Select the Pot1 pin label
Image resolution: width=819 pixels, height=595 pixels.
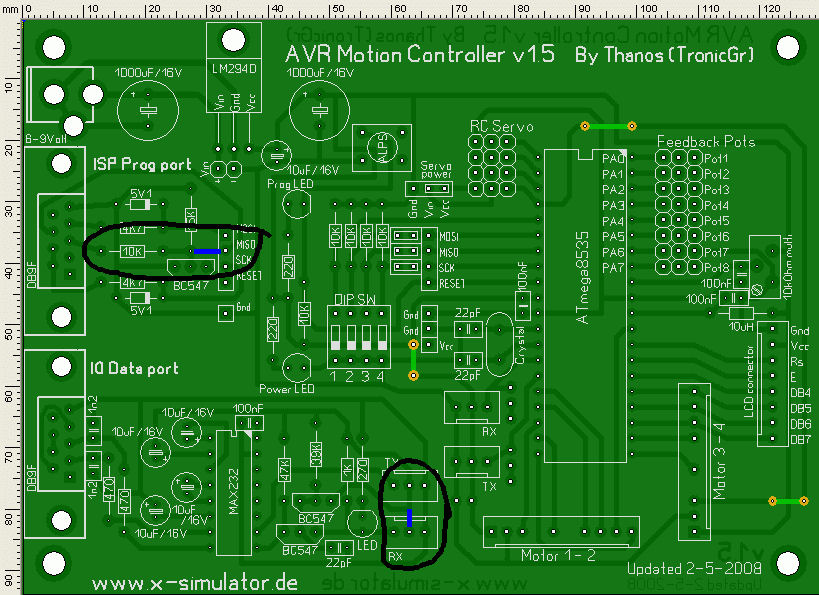(716, 158)
